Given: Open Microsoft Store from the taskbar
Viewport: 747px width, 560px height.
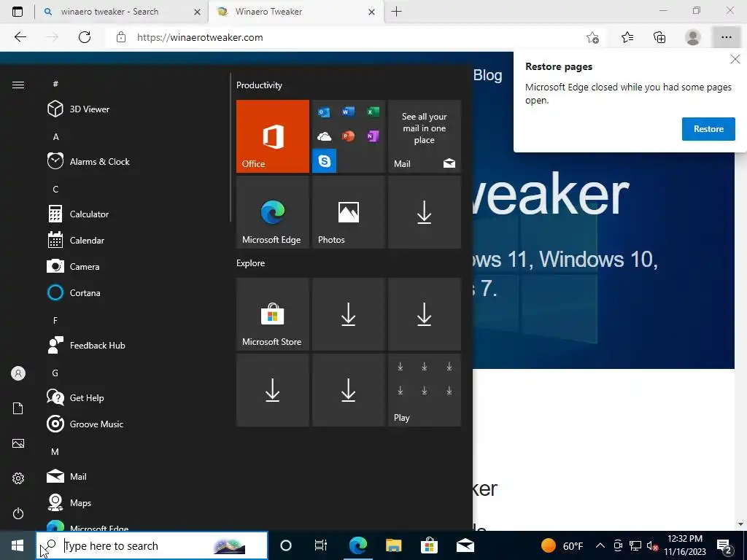Looking at the screenshot, I should (429, 545).
